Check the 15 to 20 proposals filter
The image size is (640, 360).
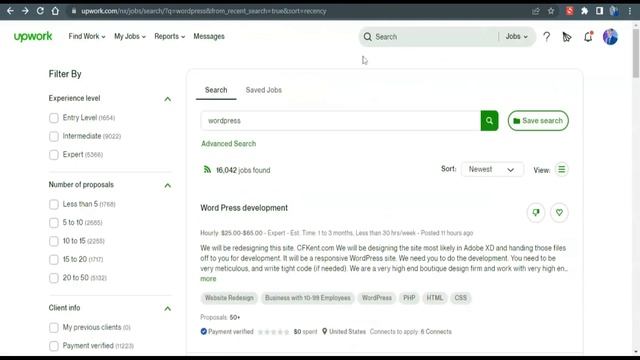pos(53,260)
